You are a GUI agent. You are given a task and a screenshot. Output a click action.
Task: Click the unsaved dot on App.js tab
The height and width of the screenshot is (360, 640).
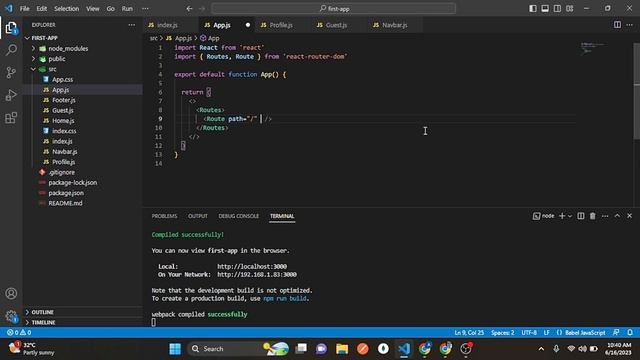coord(248,25)
